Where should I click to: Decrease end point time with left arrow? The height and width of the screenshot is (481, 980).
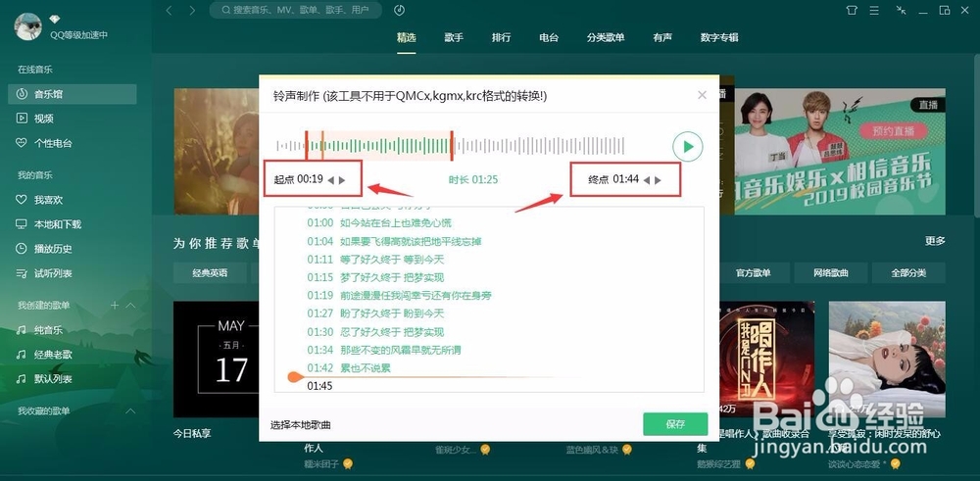(x=646, y=180)
